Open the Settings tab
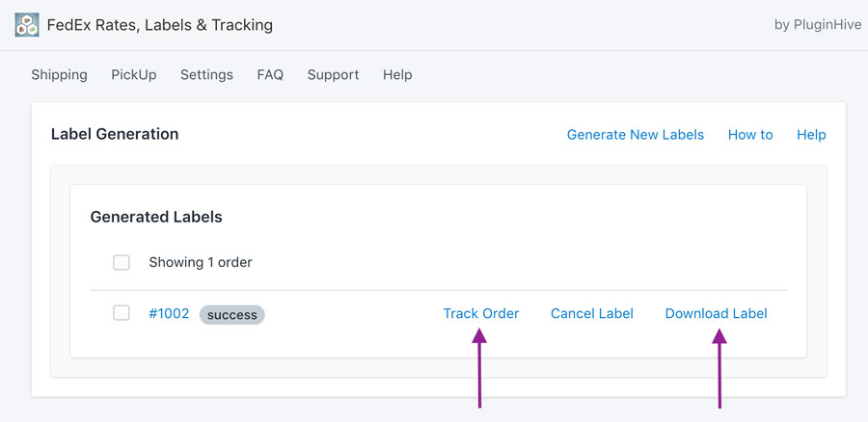Image resolution: width=868 pixels, height=422 pixels. coord(206,74)
